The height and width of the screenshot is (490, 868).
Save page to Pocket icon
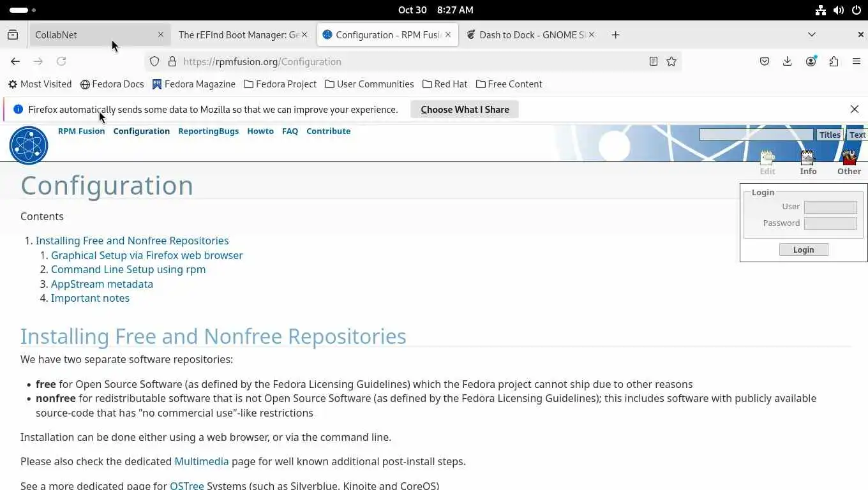[765, 62]
